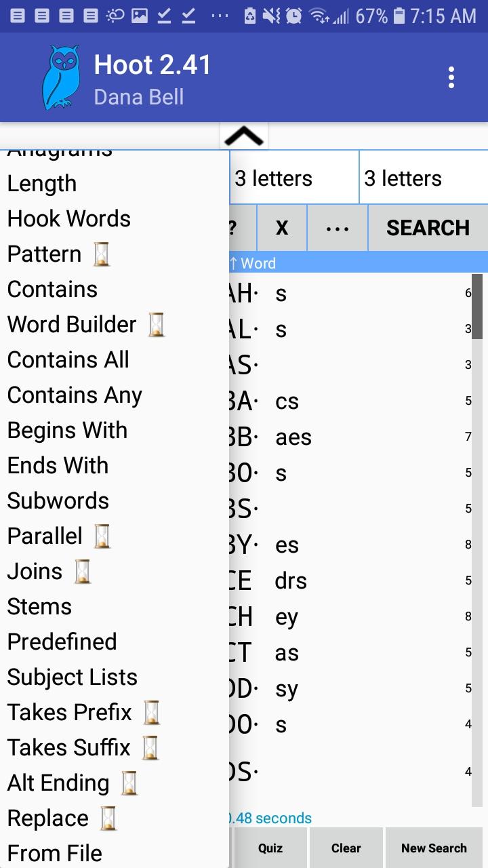Screen dimensions: 488x868
Task: Open the ellipsis options button beside X
Action: [x=338, y=228]
